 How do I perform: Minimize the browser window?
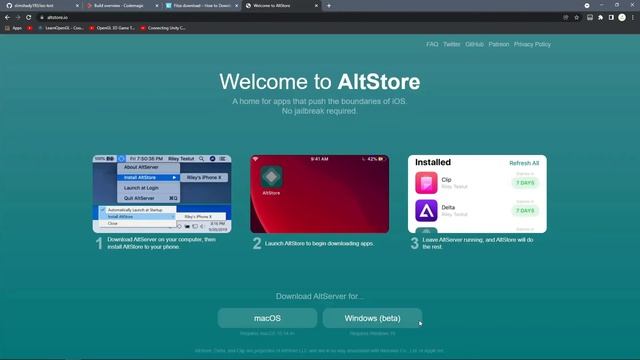pyautogui.click(x=602, y=6)
